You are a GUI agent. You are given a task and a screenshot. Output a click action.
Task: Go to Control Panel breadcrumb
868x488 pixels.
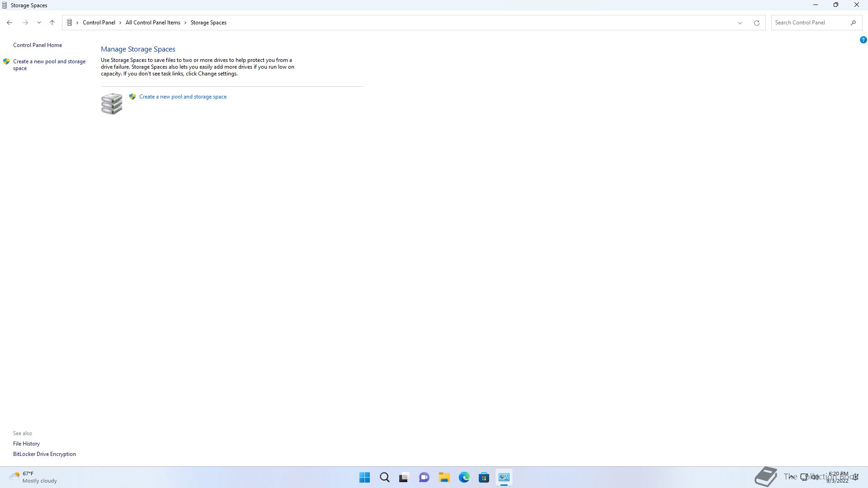99,23
